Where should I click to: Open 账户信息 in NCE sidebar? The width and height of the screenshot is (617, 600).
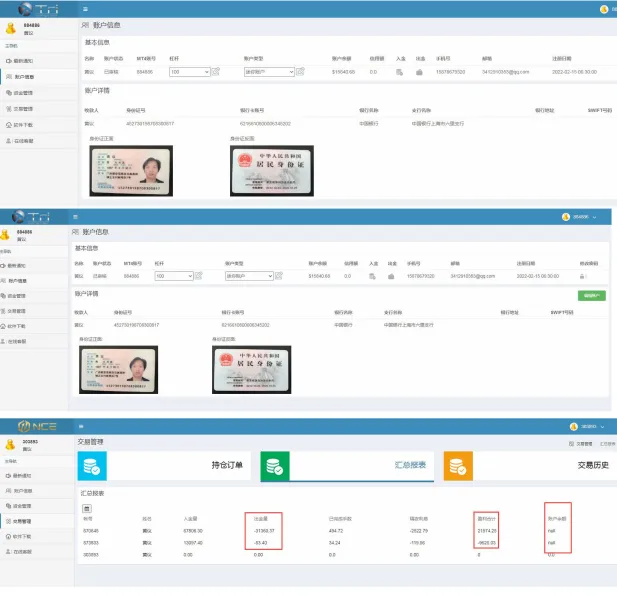[37, 491]
